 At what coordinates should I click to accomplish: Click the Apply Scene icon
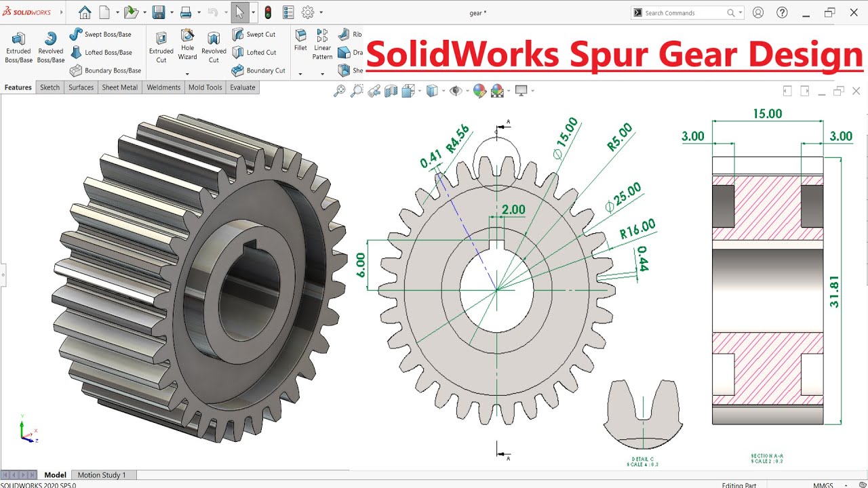[x=497, y=90]
